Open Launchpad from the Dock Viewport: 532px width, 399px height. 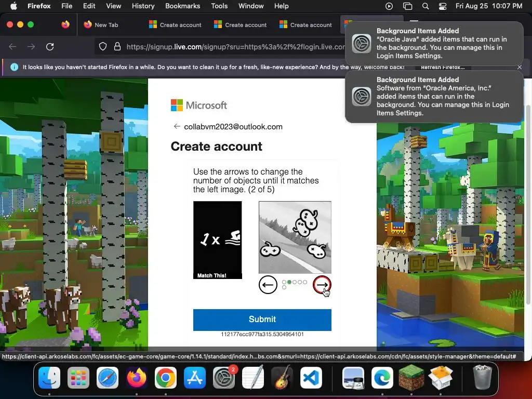[x=78, y=378]
